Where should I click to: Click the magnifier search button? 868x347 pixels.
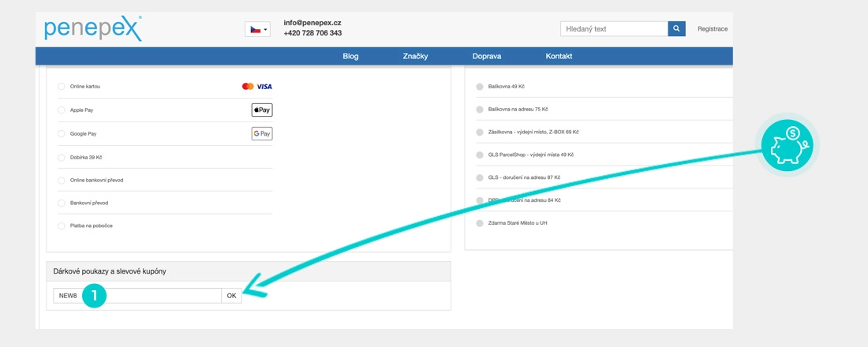(676, 29)
